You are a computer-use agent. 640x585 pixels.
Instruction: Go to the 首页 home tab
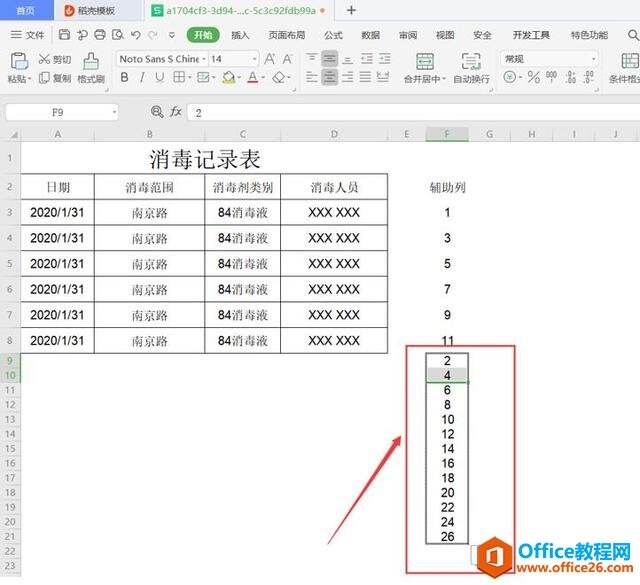pos(25,11)
